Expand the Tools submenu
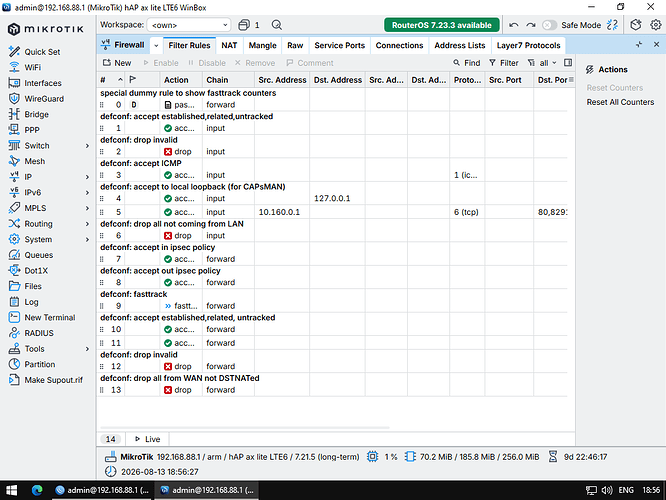Viewport: 666px width, 500px height. click(x=87, y=349)
